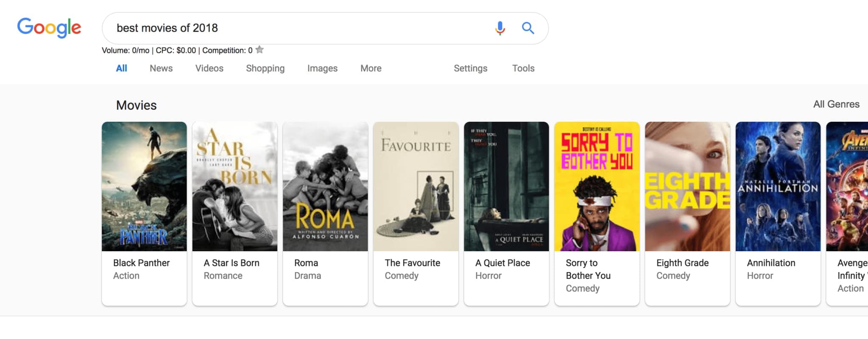Open The Favourite poster
The height and width of the screenshot is (339, 868).
(x=416, y=186)
